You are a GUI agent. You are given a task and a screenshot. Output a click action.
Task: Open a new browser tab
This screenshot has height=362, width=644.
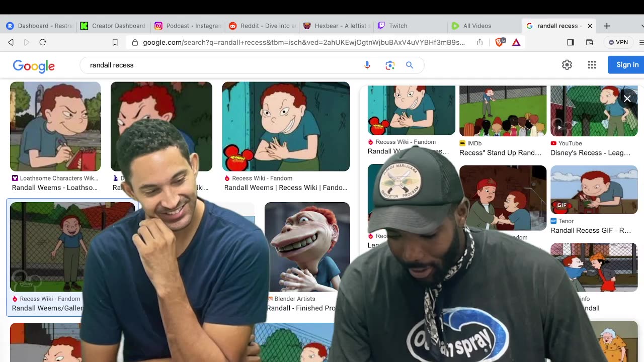click(x=607, y=26)
